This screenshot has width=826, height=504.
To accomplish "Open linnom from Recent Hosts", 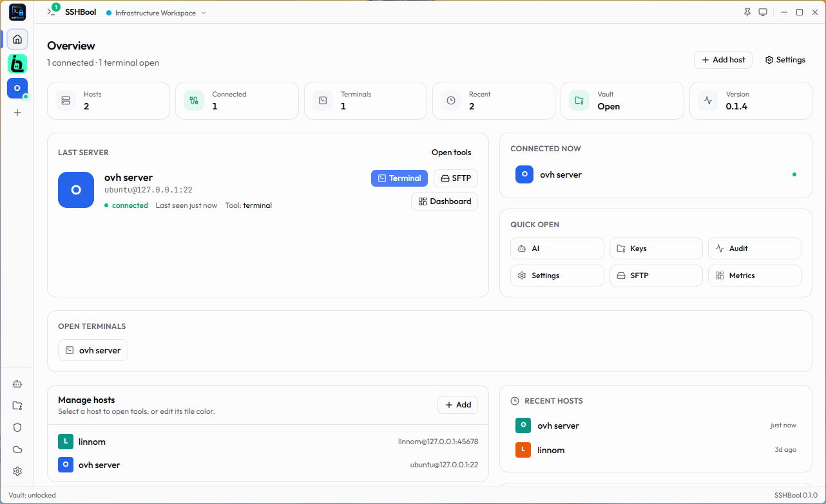I will (x=656, y=450).
